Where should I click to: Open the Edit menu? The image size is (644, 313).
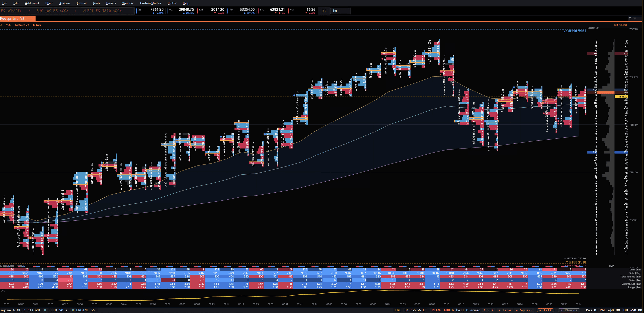pos(16,3)
